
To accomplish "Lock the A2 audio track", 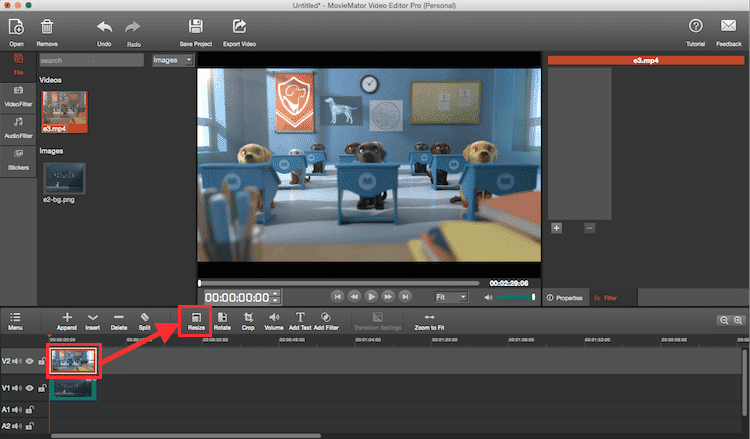I will [30, 426].
